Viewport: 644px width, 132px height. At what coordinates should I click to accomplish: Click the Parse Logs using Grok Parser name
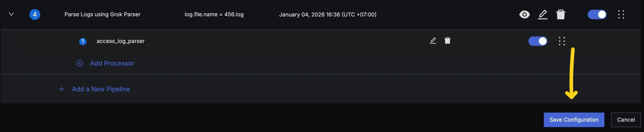(x=102, y=14)
